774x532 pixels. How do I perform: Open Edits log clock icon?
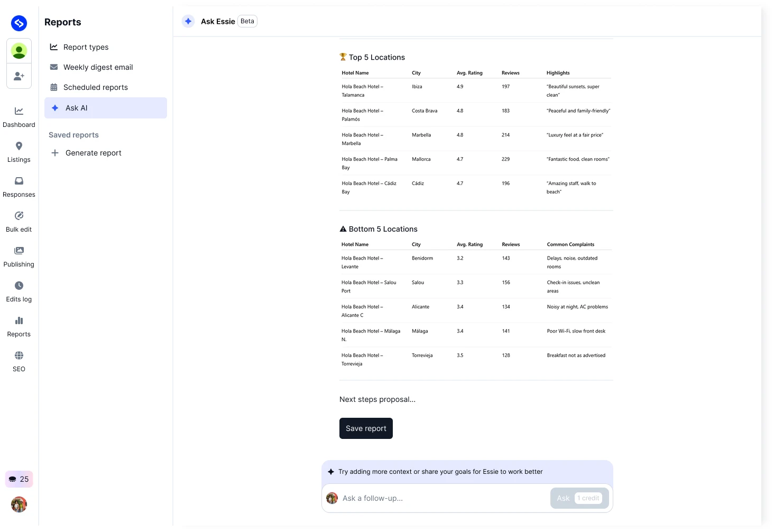point(19,286)
